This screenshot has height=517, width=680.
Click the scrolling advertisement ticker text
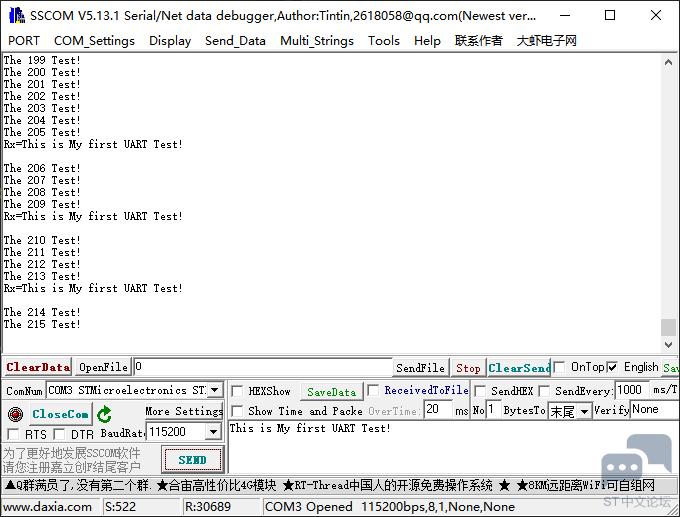[330, 485]
